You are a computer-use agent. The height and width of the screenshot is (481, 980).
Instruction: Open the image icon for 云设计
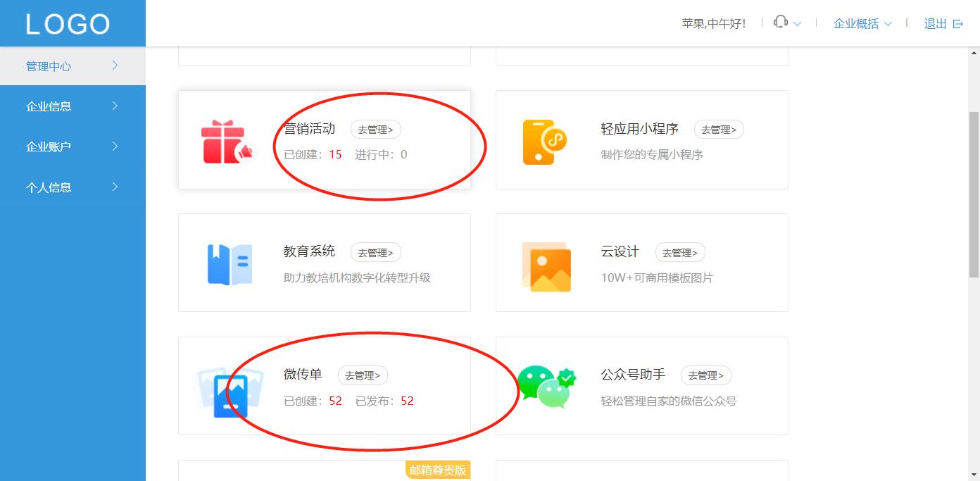point(546,268)
